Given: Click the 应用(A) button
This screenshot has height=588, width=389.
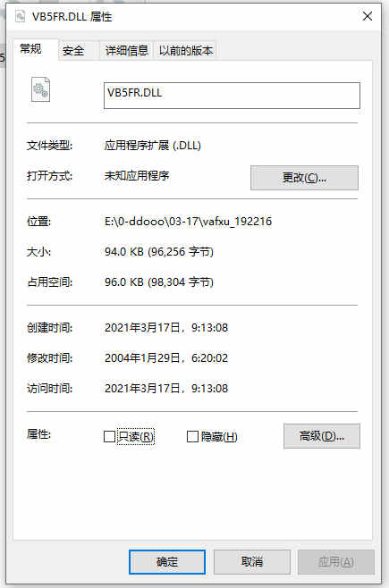Looking at the screenshot, I should (x=336, y=562).
